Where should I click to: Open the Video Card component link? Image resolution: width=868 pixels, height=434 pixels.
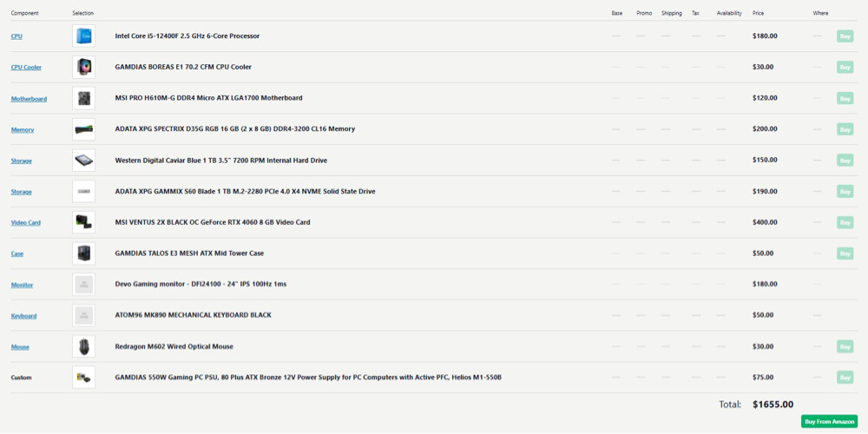click(26, 222)
